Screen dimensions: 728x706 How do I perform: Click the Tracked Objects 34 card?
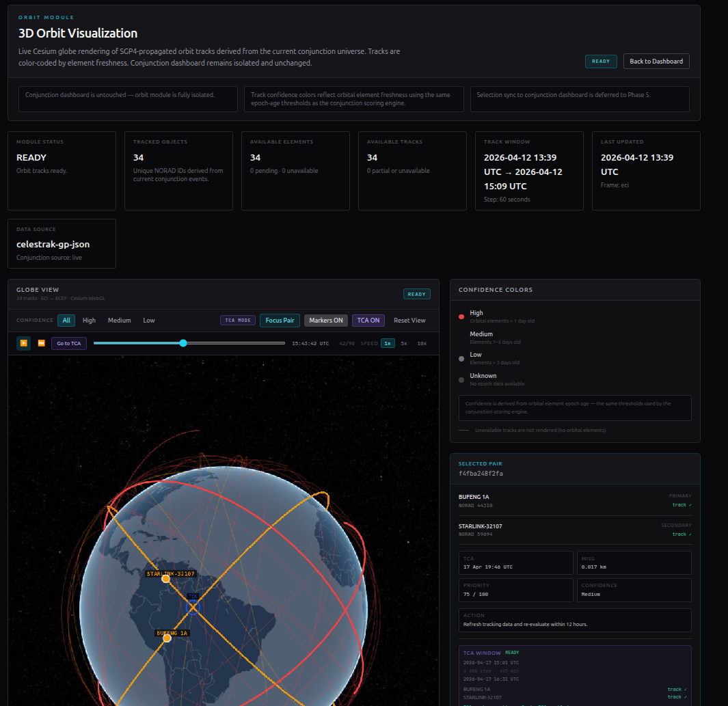pyautogui.click(x=178, y=171)
